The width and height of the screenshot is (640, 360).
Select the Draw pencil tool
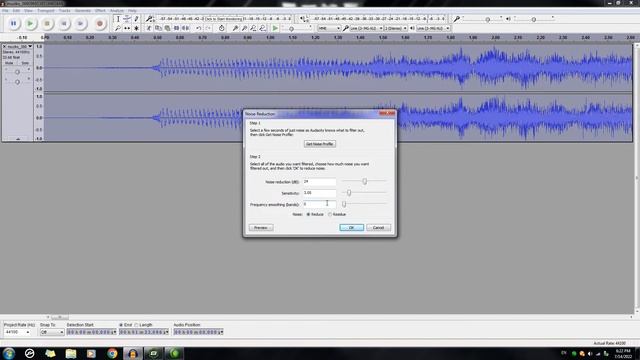[136, 19]
